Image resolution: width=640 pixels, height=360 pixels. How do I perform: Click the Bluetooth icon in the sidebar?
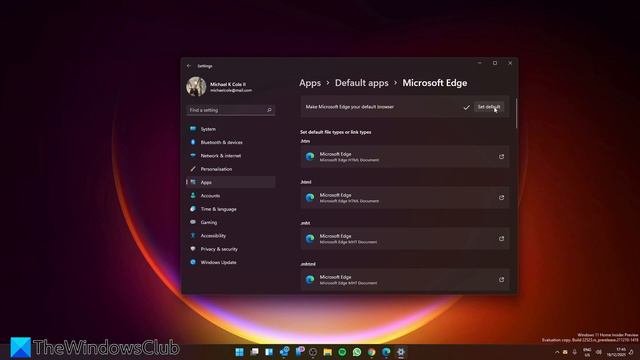193,142
